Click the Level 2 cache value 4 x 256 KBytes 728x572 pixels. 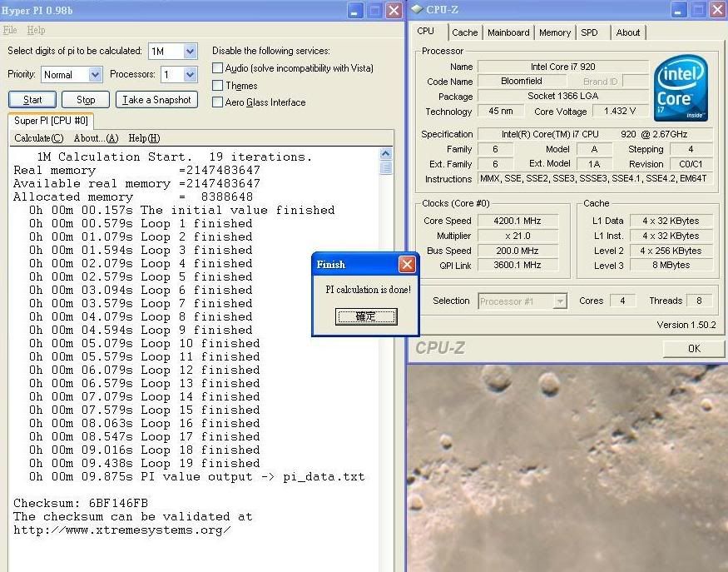click(x=671, y=251)
